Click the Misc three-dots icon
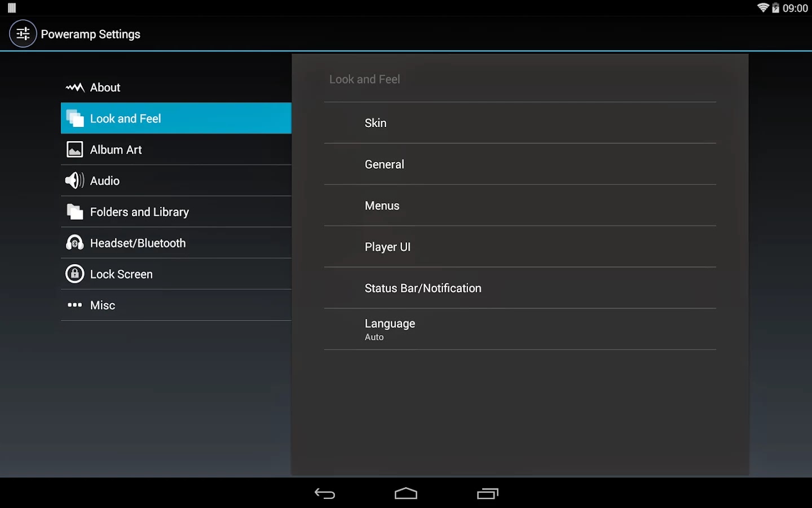The image size is (812, 508). [75, 305]
